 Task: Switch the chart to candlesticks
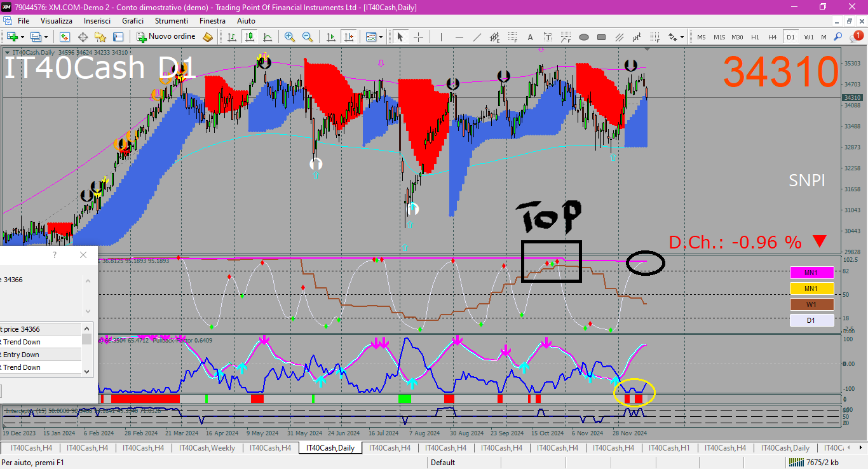point(250,37)
